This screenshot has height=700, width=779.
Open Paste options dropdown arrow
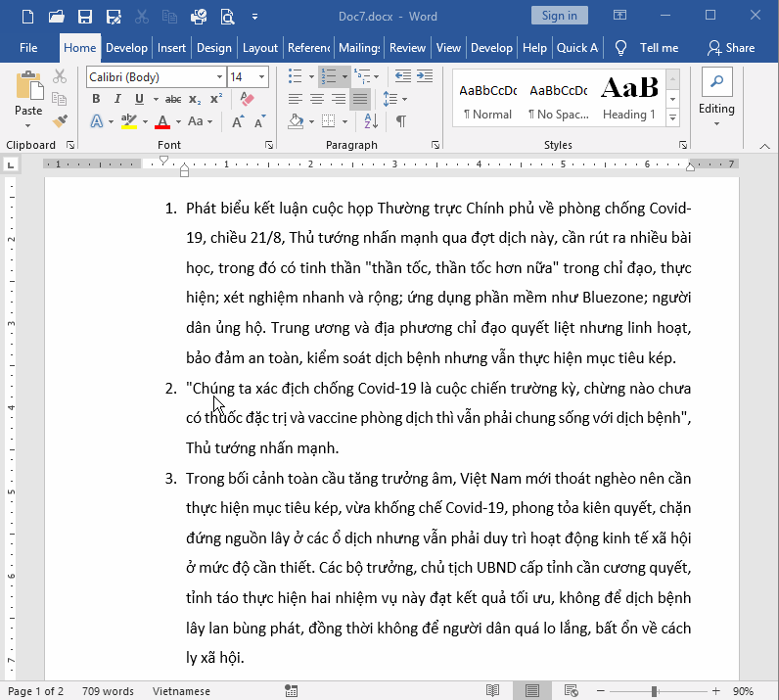(x=28, y=124)
